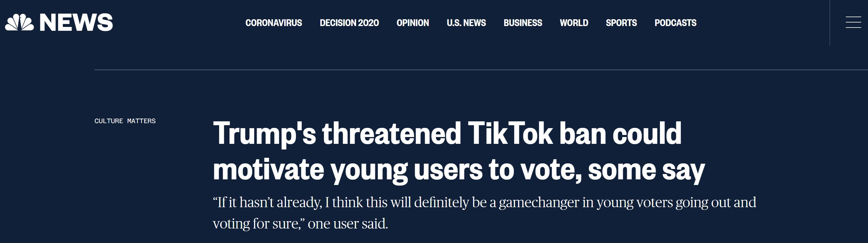Click the vertical separator beside menu icon

(x=830, y=22)
